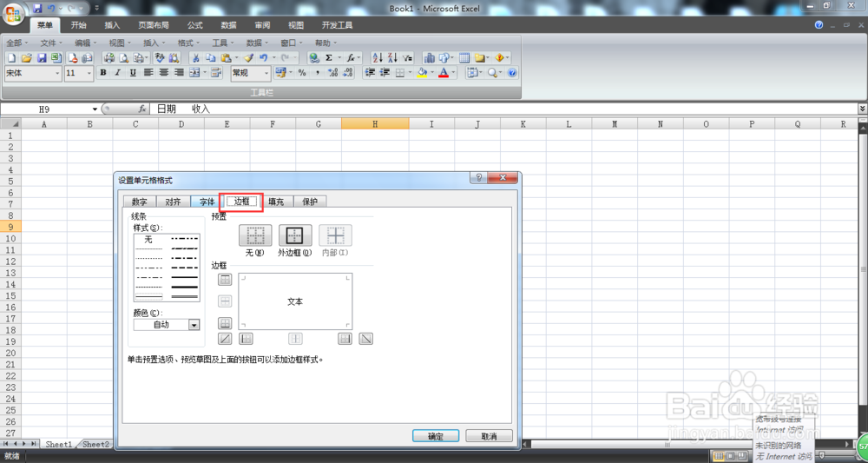This screenshot has width=868, height=463.
Task: Click the dialog help question mark button
Action: 478,177
